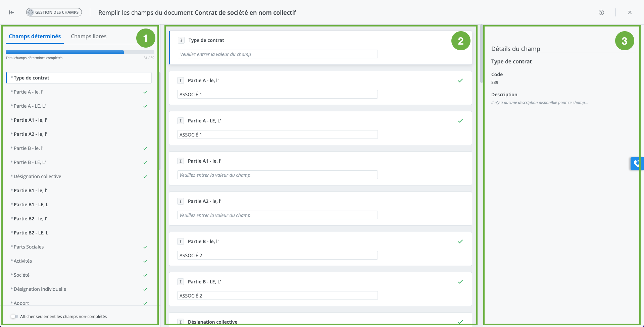644x327 pixels.
Task: Open the help question mark icon
Action: pos(601,12)
